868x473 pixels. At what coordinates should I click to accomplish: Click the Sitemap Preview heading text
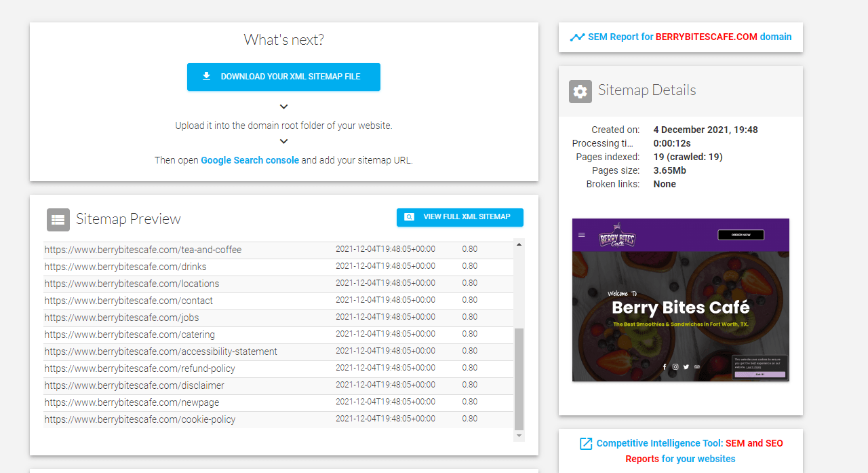[x=128, y=219]
